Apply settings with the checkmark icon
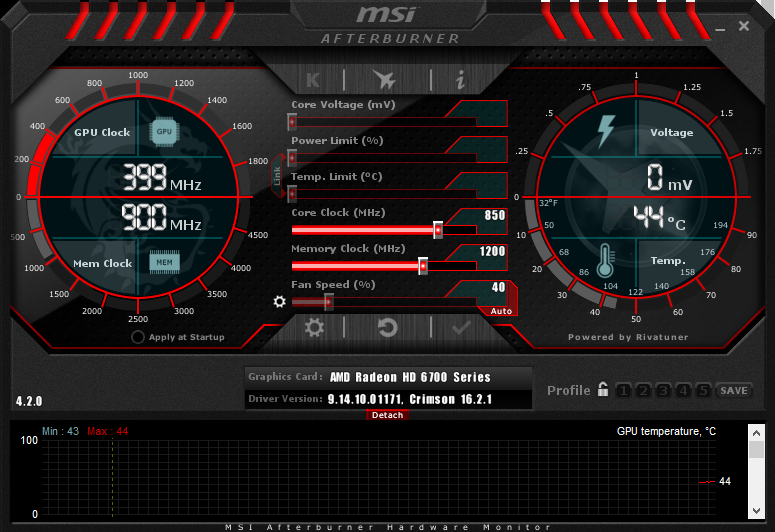Viewport: 775px width, 532px height. tap(461, 327)
